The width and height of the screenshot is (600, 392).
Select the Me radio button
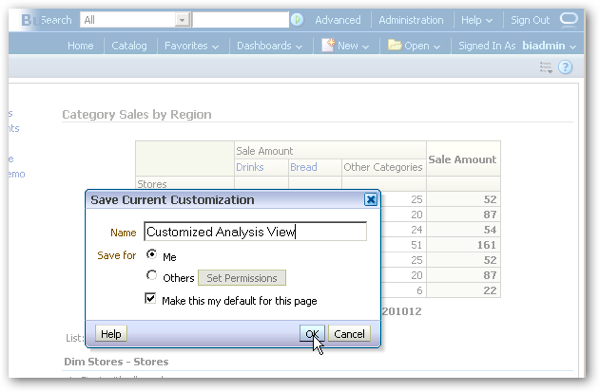click(152, 254)
